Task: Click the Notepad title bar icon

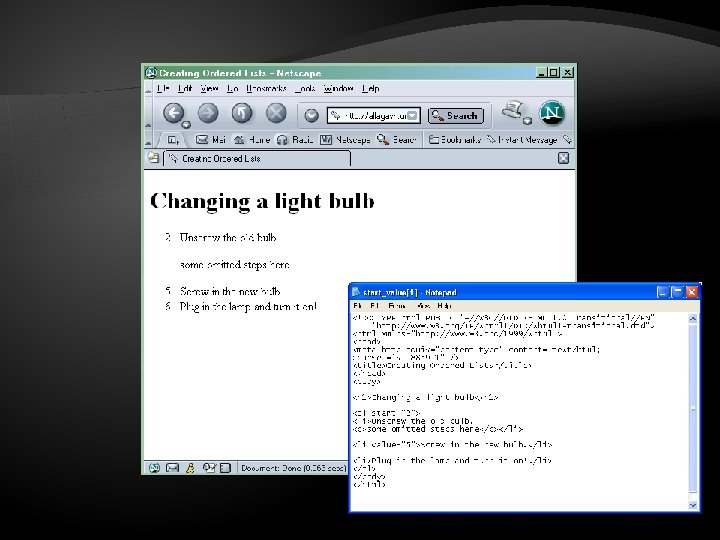Action: coord(356,292)
